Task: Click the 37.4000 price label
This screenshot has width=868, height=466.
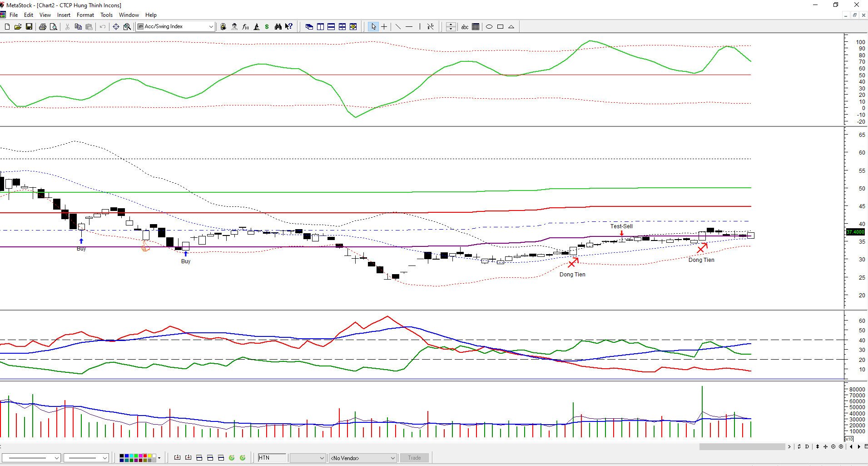Action: click(855, 232)
